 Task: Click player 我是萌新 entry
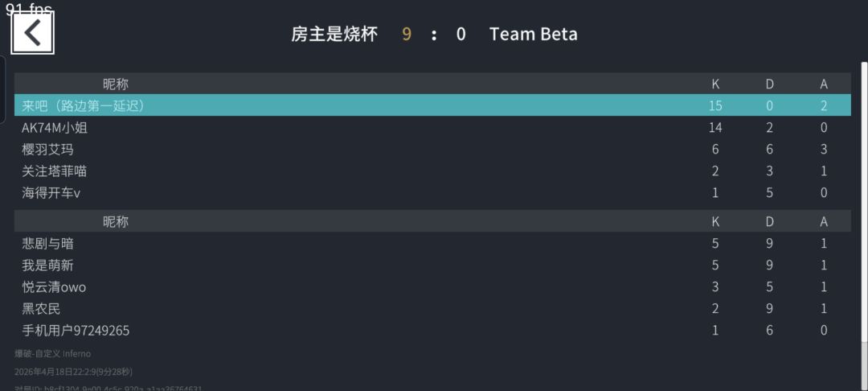pyautogui.click(x=47, y=265)
